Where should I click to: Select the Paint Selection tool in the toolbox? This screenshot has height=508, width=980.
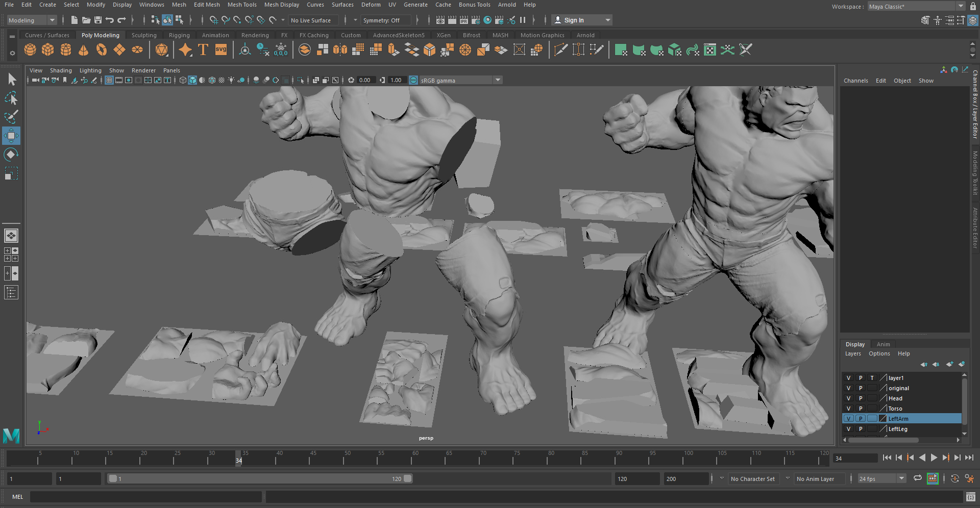tap(11, 117)
